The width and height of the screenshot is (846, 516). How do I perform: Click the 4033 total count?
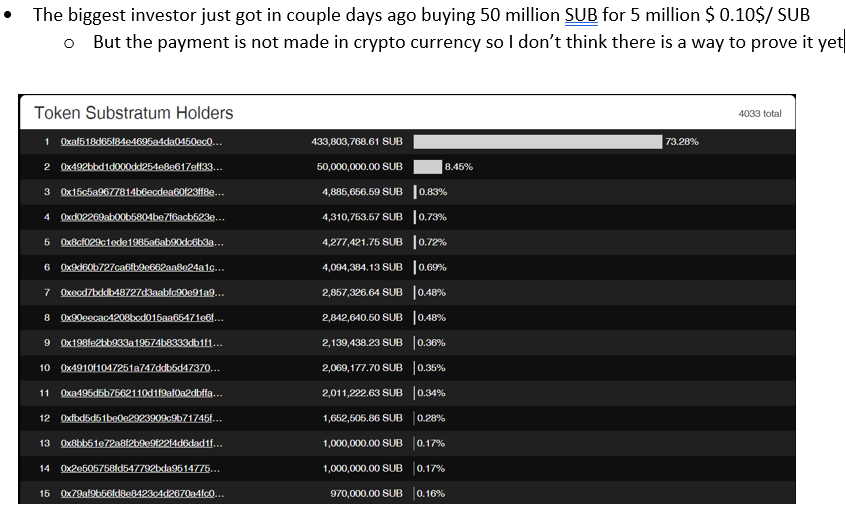pyautogui.click(x=760, y=113)
